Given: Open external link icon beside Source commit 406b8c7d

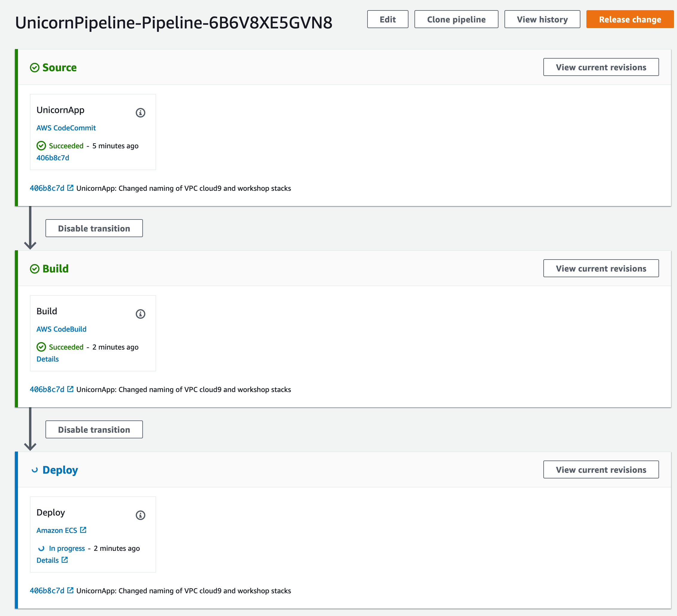Looking at the screenshot, I should [x=70, y=188].
